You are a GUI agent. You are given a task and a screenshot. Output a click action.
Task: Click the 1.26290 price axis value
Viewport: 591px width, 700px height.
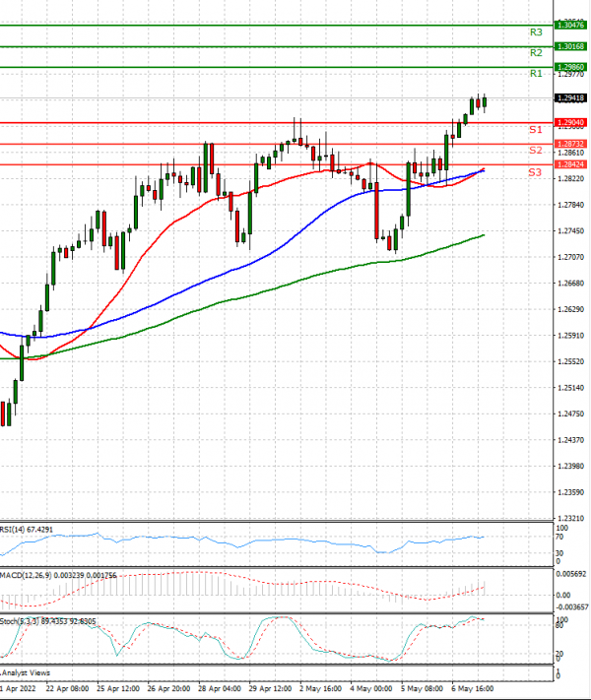click(571, 309)
